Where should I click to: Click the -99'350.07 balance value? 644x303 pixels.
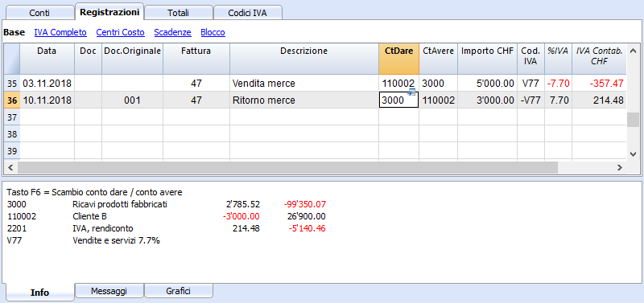304,204
